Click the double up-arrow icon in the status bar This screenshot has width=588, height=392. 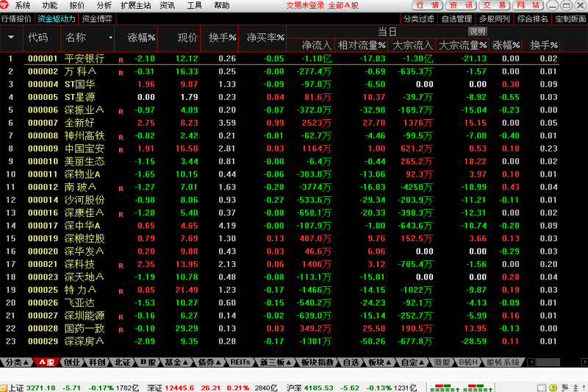[x=576, y=388]
